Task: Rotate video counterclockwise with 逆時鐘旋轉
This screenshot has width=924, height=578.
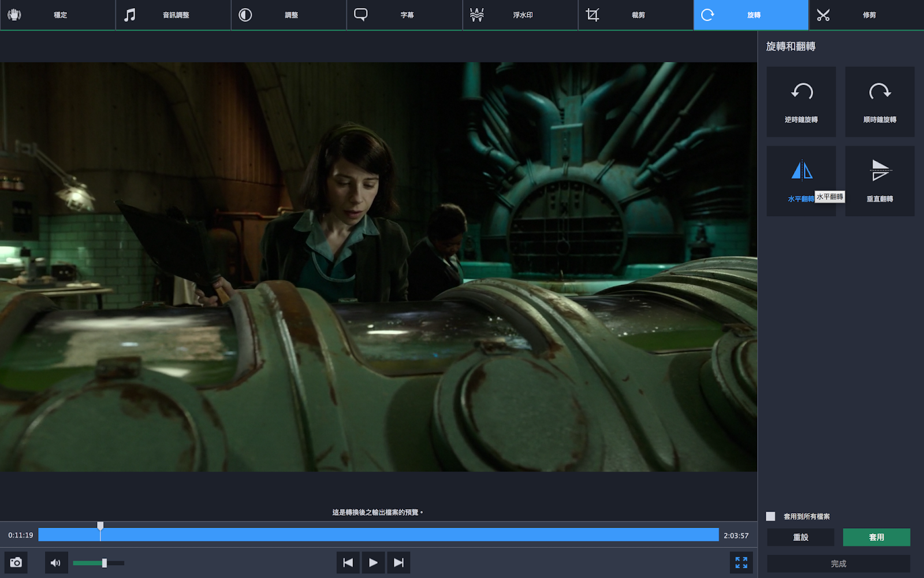Action: pyautogui.click(x=801, y=102)
